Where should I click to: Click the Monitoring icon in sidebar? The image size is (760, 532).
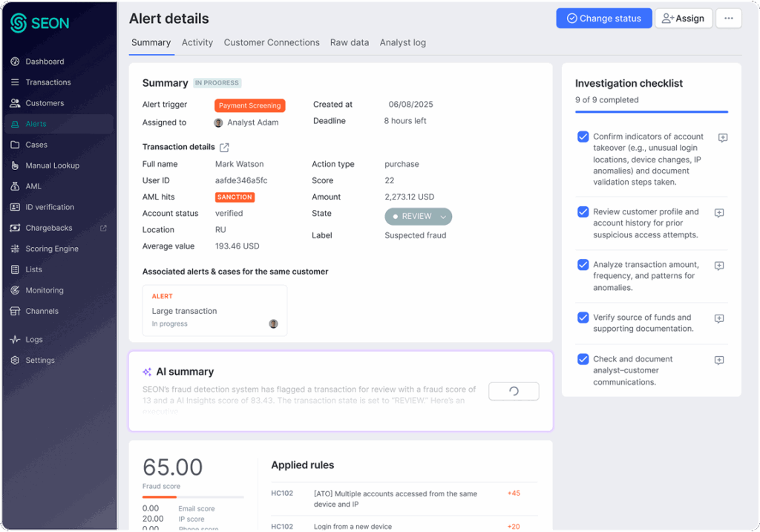click(x=15, y=290)
